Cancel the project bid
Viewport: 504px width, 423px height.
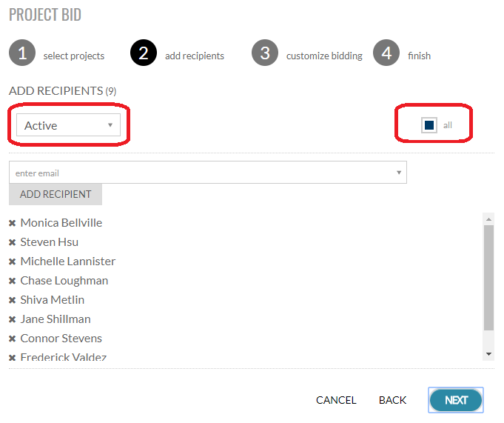(x=336, y=400)
